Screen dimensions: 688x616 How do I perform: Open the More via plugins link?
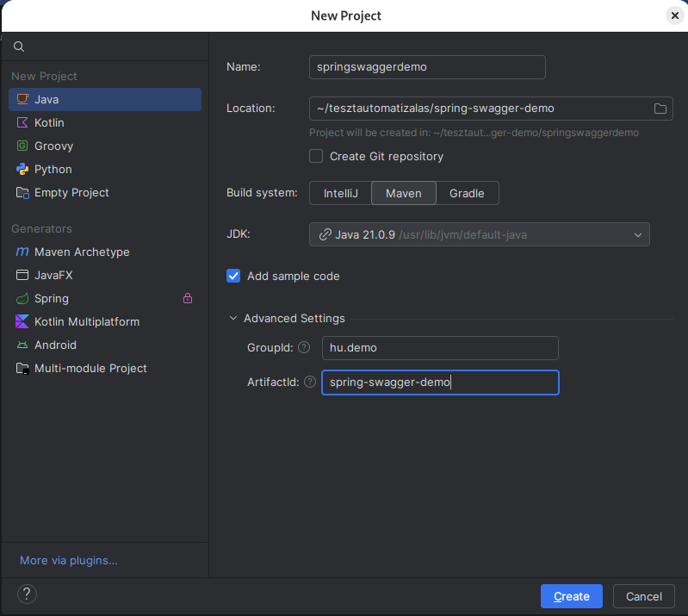68,561
